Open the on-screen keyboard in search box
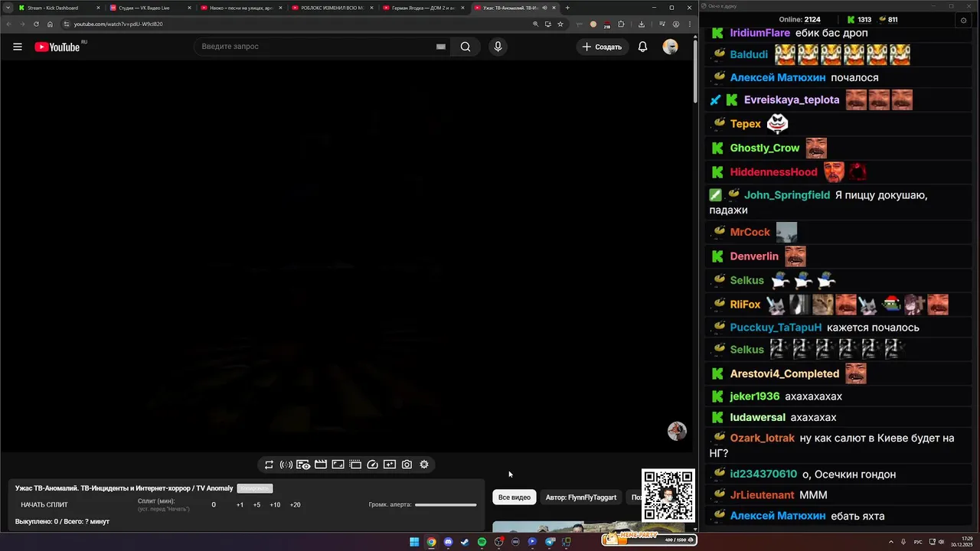The height and width of the screenshot is (551, 980). click(441, 47)
